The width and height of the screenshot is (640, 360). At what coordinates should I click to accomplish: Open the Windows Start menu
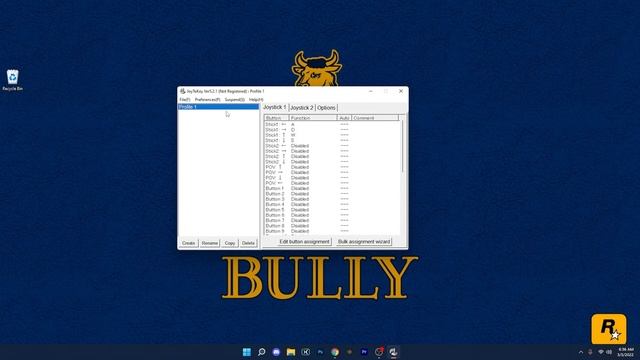click(247, 352)
